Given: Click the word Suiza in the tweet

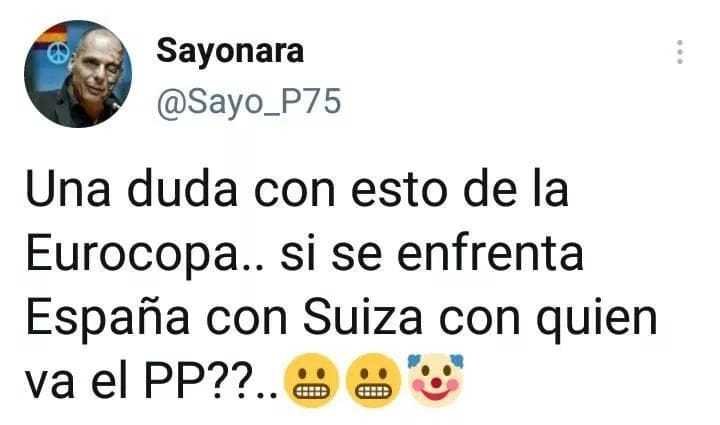Looking at the screenshot, I should pos(362,316).
